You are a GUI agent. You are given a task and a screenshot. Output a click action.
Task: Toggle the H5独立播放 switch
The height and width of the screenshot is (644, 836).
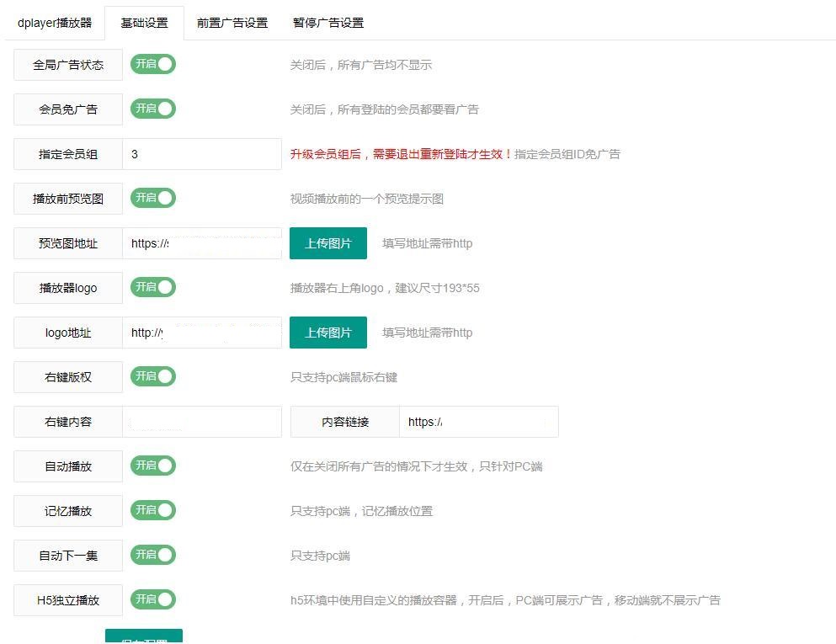pos(152,600)
